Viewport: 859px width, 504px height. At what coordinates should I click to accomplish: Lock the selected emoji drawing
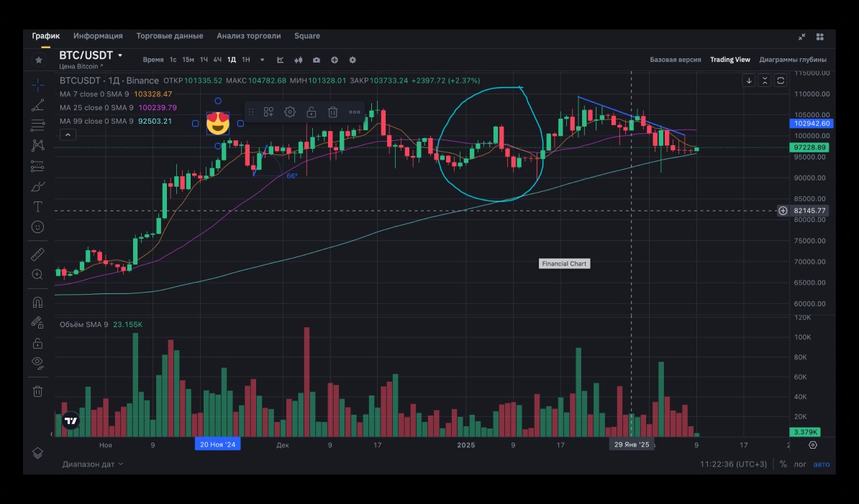coord(312,112)
